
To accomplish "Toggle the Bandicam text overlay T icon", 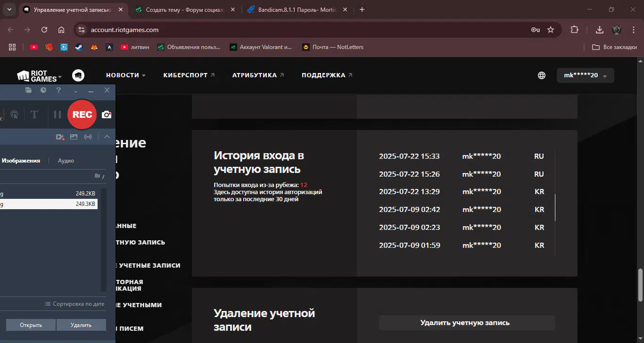I will (x=34, y=114).
